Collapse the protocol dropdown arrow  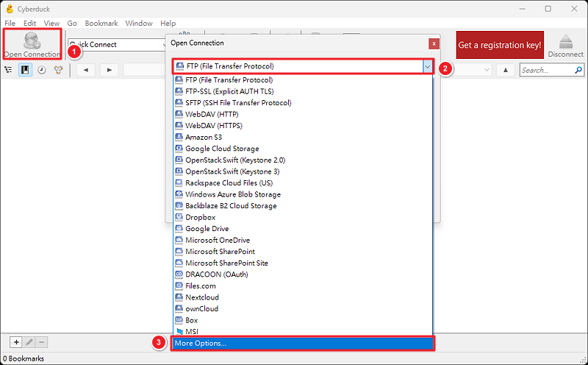click(x=428, y=66)
